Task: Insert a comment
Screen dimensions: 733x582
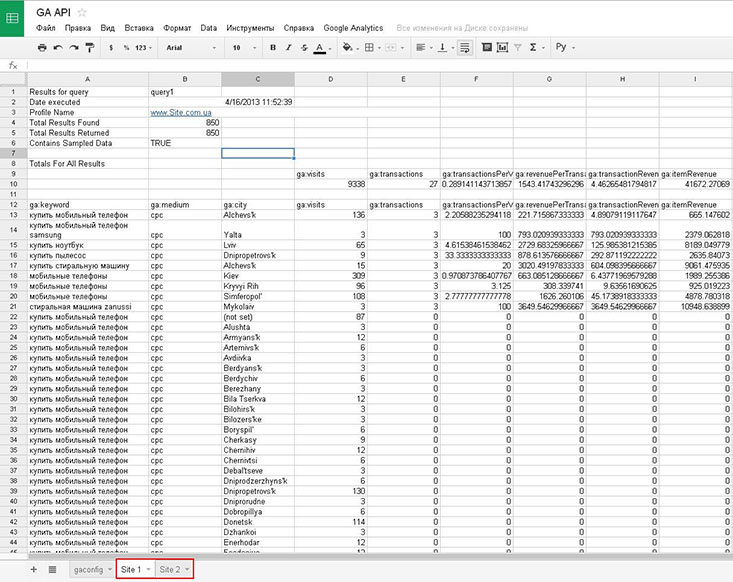Action: click(487, 47)
